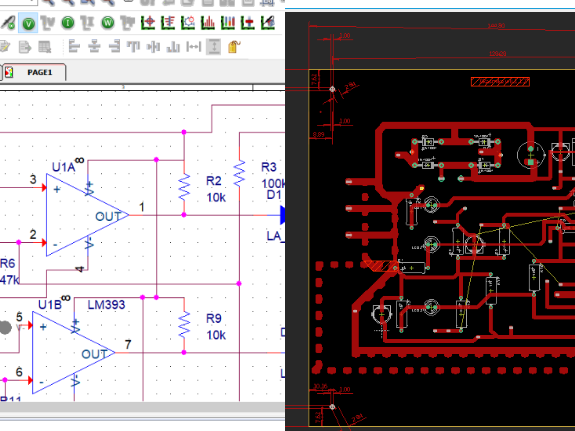The width and height of the screenshot is (575, 431).
Task: Click the '8.89' dimension text on PCB
Action: (x=318, y=135)
